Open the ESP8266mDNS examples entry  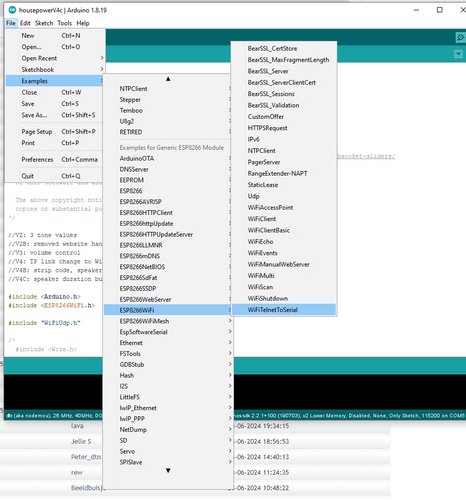(168, 256)
